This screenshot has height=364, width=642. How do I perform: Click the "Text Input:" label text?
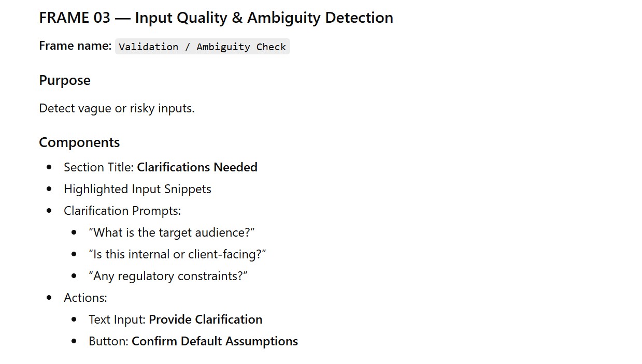tap(117, 319)
